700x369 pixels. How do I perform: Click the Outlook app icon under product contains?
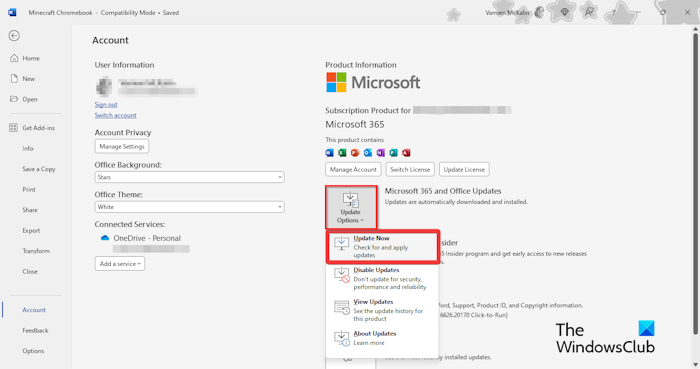[367, 153]
